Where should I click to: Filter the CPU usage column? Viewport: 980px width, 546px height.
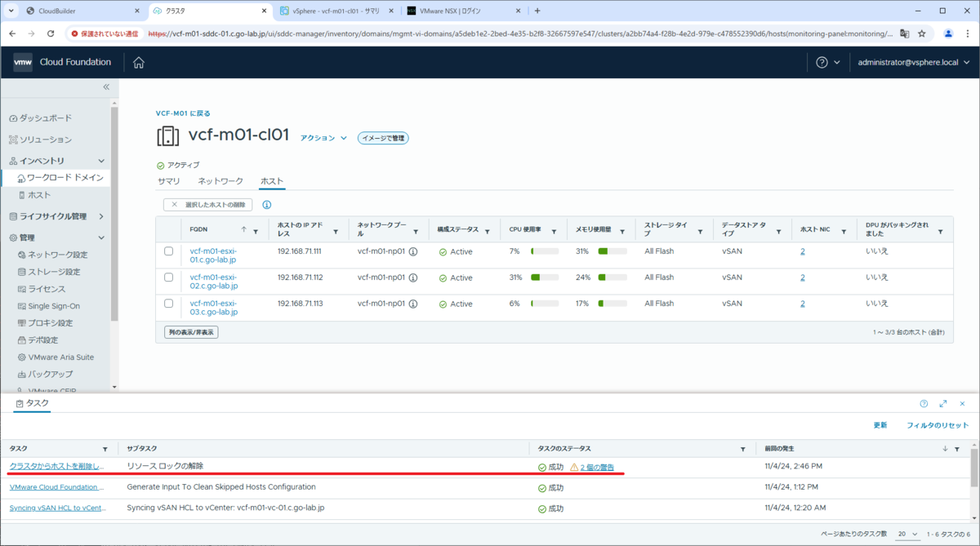[x=554, y=232]
